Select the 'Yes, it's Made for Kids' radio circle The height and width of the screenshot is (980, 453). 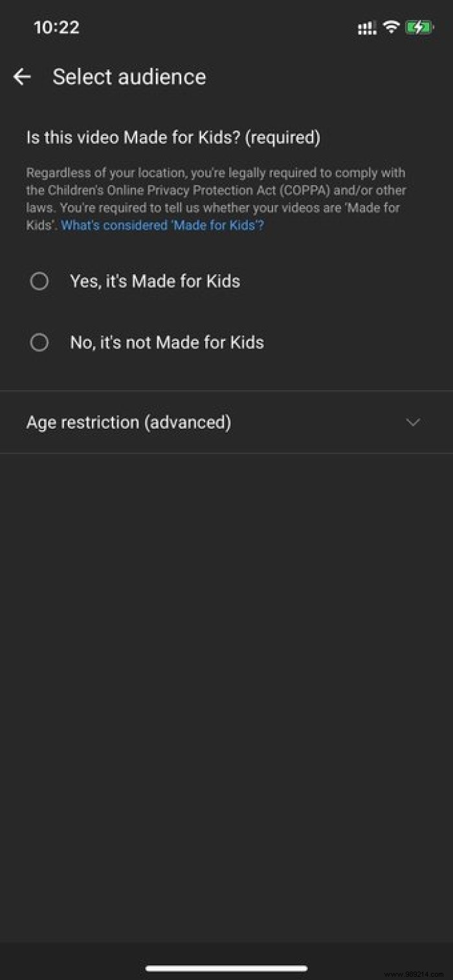39,281
